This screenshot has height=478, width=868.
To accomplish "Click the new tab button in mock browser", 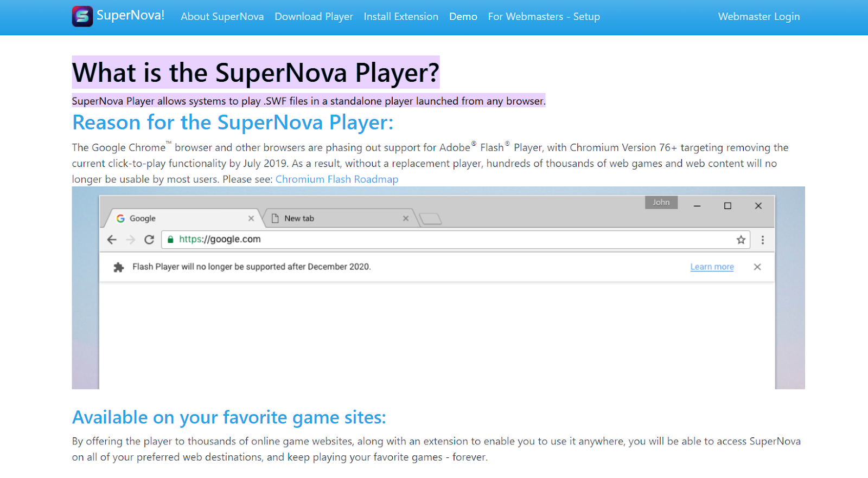I will (431, 219).
